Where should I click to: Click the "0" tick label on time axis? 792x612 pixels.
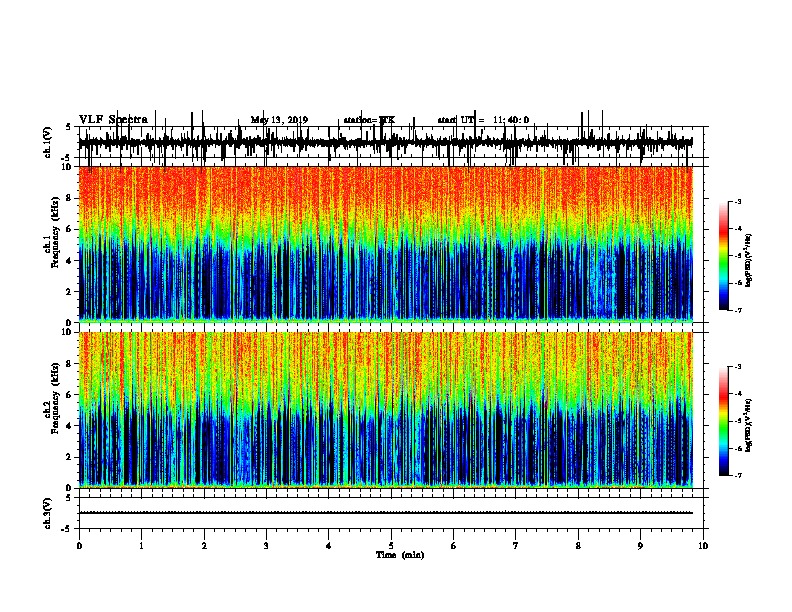click(x=79, y=546)
